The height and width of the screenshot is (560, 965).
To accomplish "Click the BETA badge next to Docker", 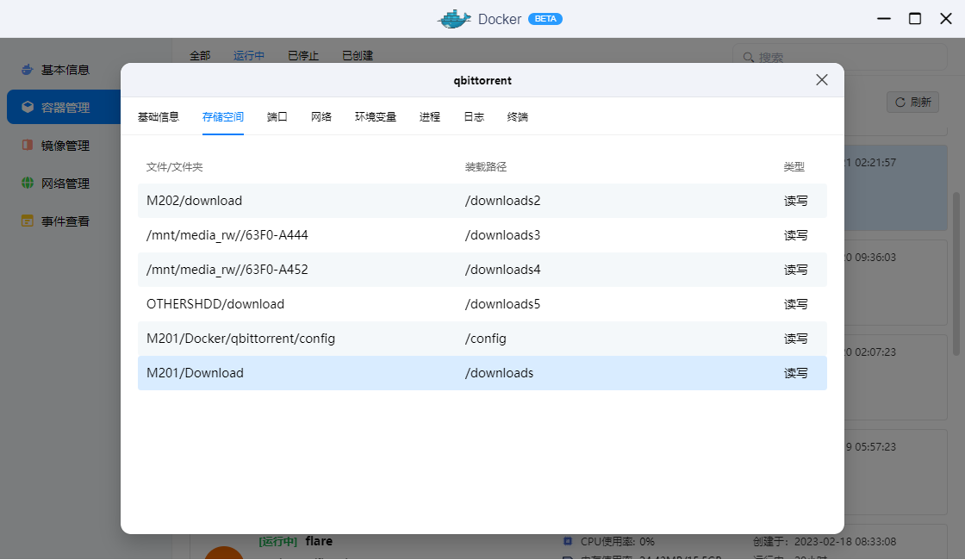I will pyautogui.click(x=545, y=18).
